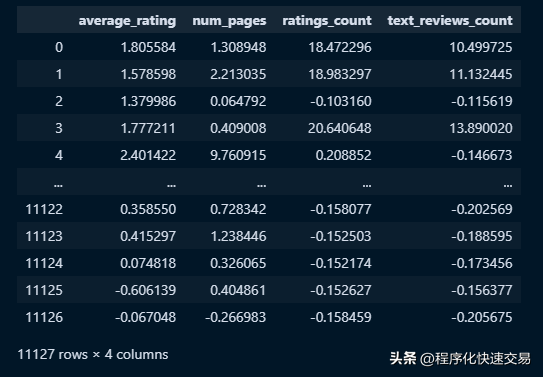Click average_rating value 1.777211
The width and height of the screenshot is (543, 377).
point(148,128)
